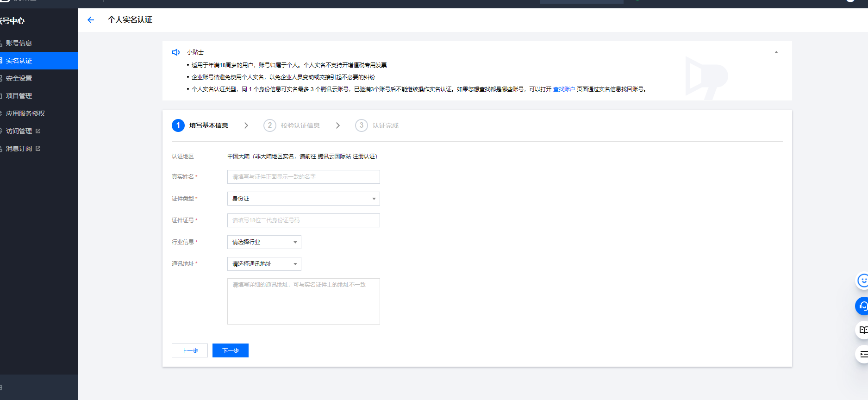Open the 请选择行业 dropdown

tap(264, 242)
